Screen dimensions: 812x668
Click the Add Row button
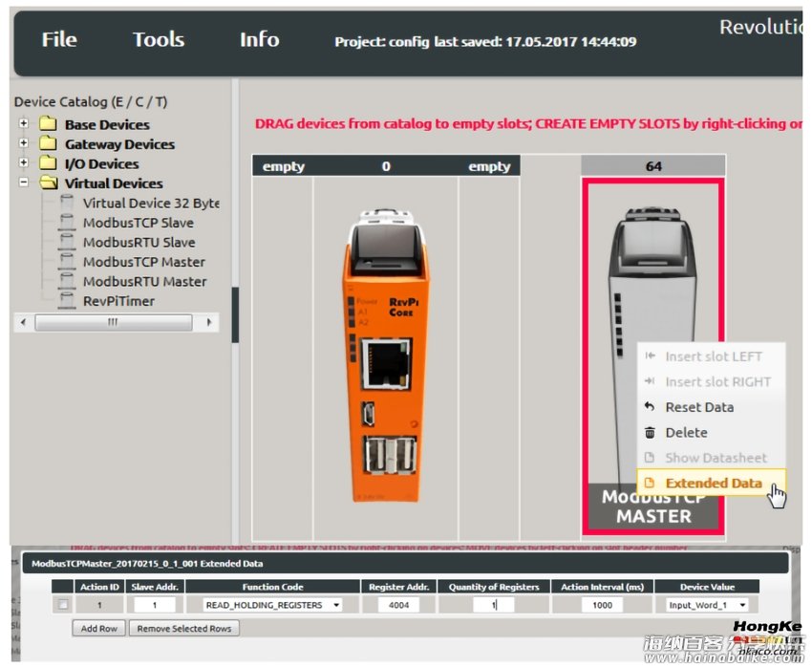pos(99,628)
